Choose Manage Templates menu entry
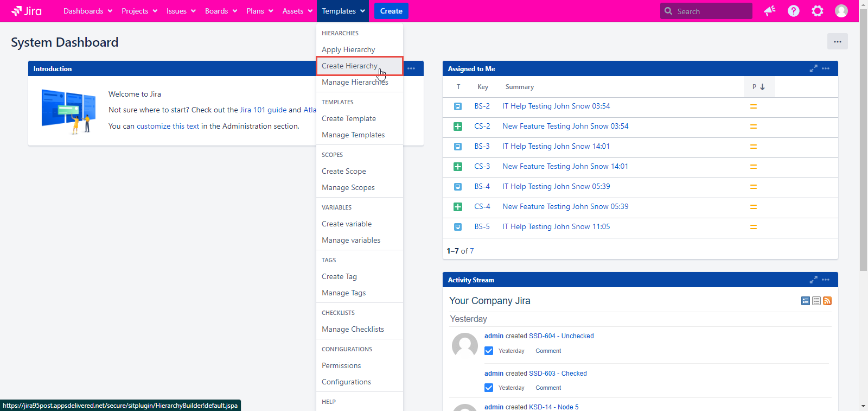The height and width of the screenshot is (411, 868). (x=353, y=135)
